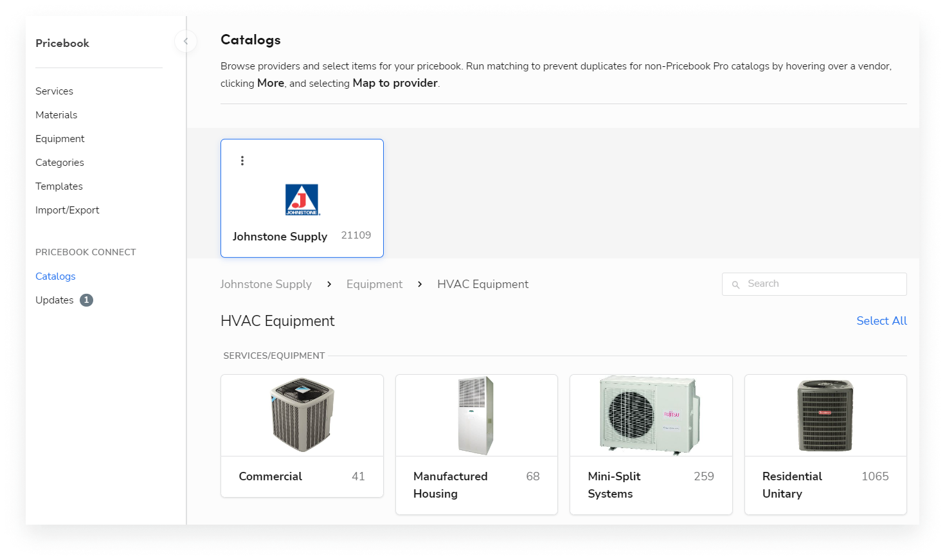This screenshot has height=560, width=945.
Task: Select the Manufactured Housing category label
Action: 451,485
